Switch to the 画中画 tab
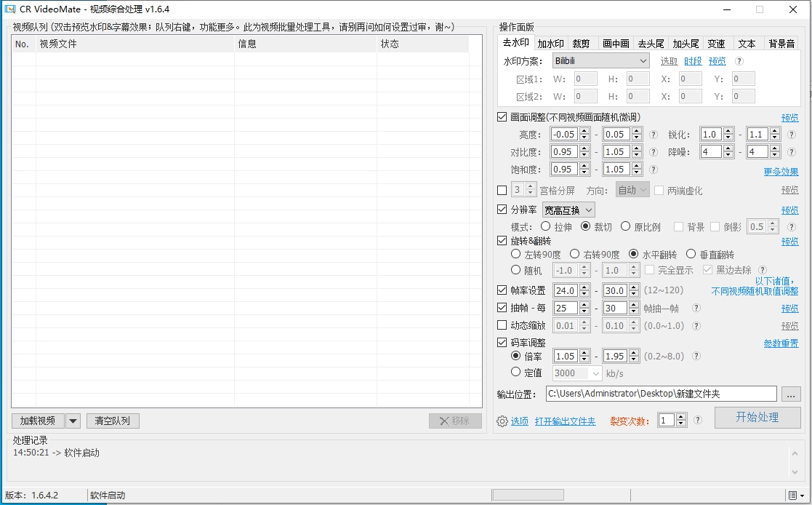This screenshot has height=505, width=812. [616, 44]
